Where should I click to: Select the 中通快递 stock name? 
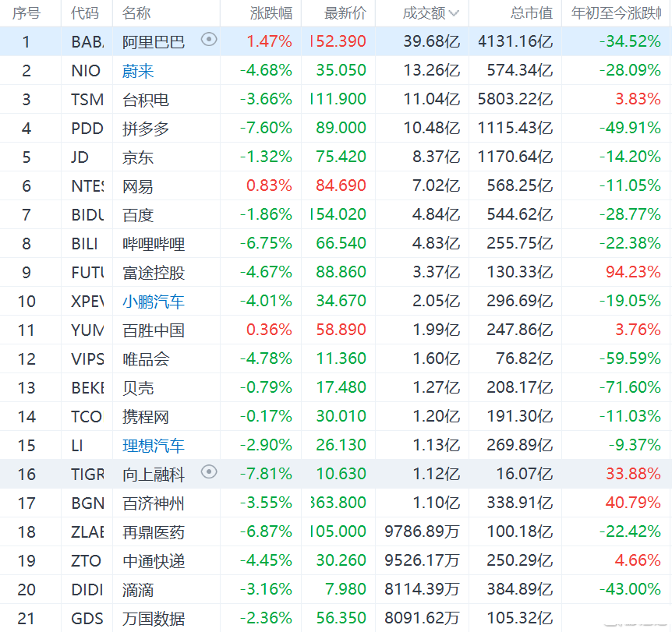point(154,561)
